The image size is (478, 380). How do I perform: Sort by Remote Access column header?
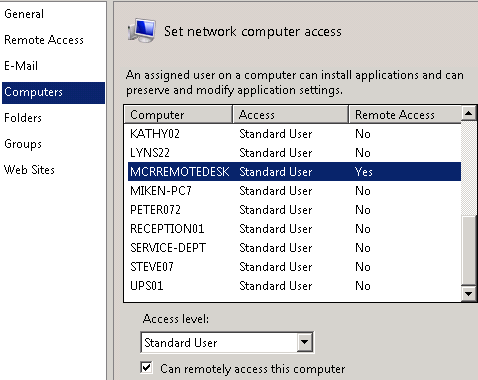405,115
